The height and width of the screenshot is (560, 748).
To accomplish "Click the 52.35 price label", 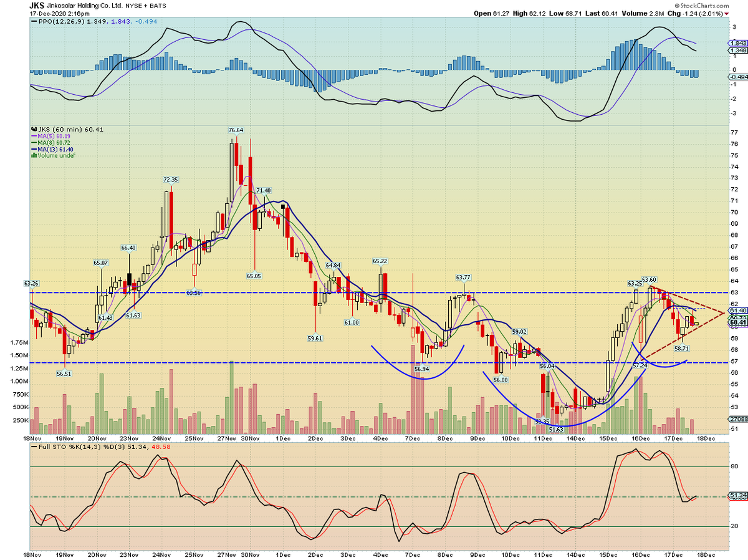I will [542, 422].
